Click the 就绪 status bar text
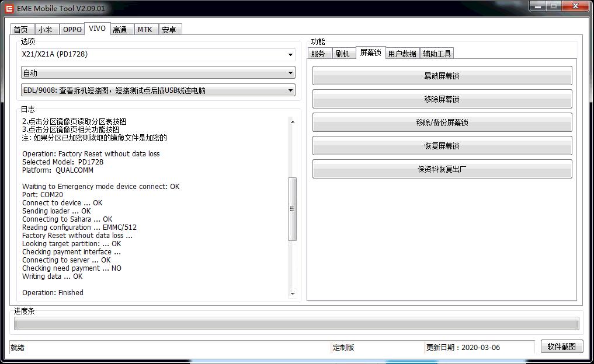The width and height of the screenshot is (594, 364). coord(18,347)
